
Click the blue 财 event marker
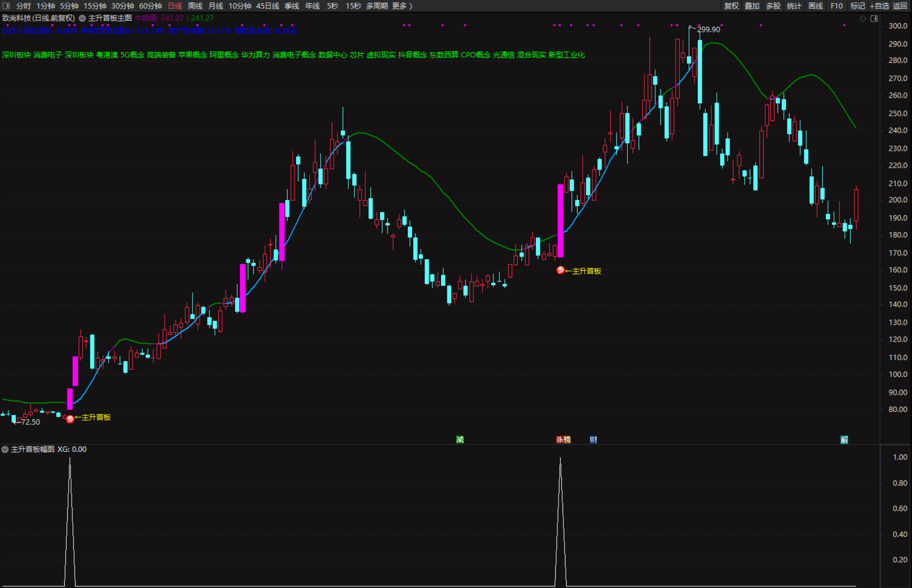point(593,439)
